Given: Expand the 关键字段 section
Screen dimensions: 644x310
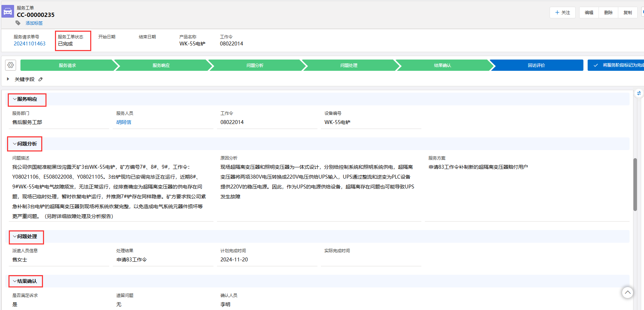Looking at the screenshot, I should tap(8, 79).
